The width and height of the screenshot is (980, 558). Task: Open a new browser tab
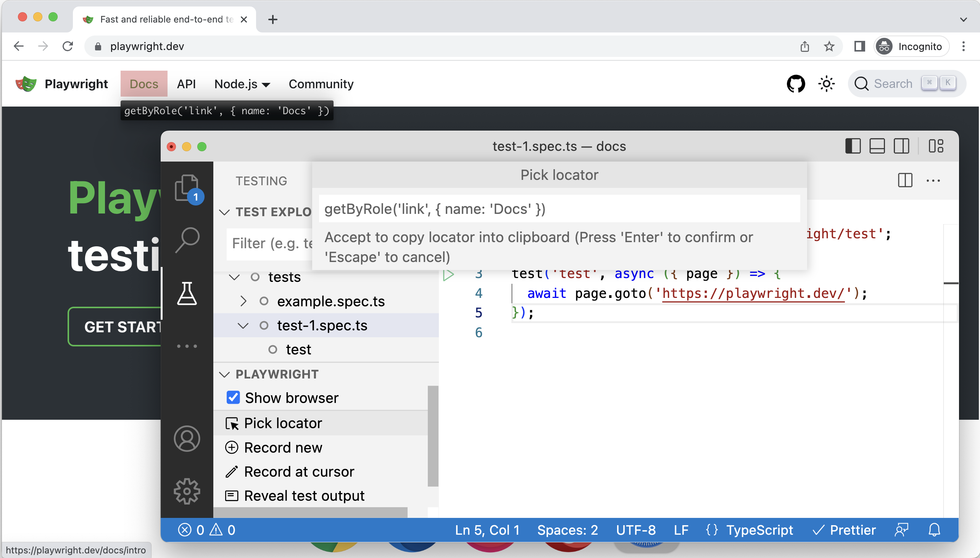click(x=272, y=19)
